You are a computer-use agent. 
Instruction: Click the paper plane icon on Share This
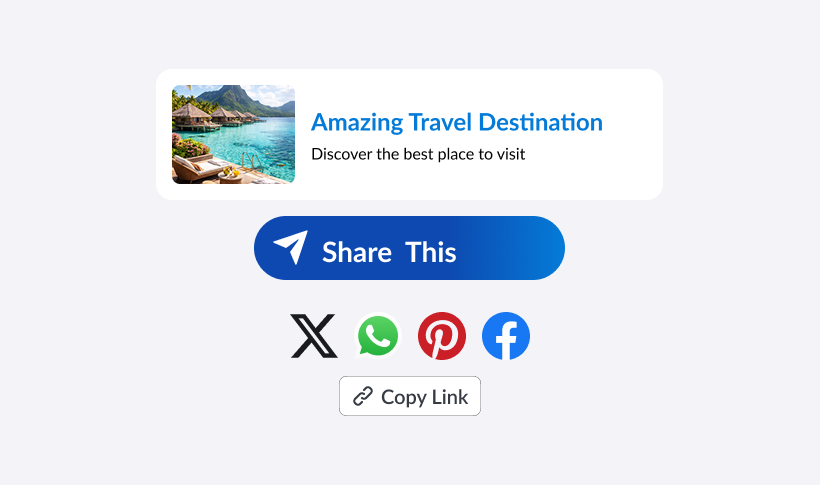click(x=291, y=247)
